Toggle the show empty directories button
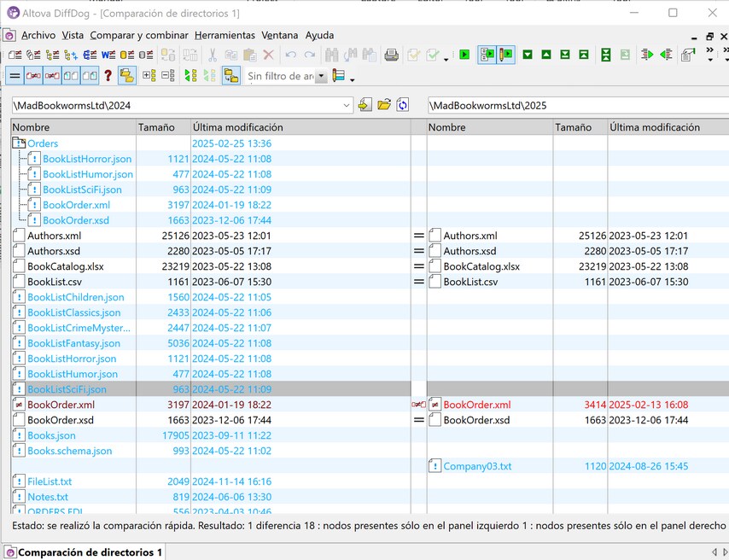The image size is (729, 560). [126, 76]
